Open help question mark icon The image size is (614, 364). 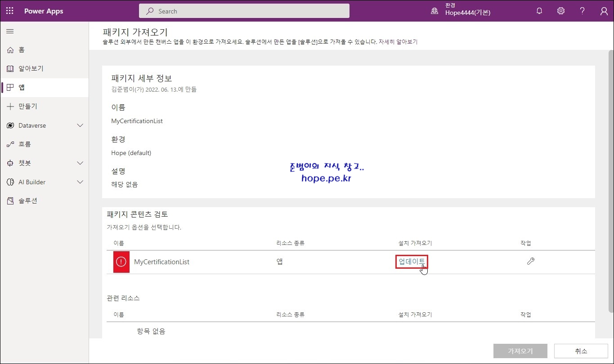point(583,11)
